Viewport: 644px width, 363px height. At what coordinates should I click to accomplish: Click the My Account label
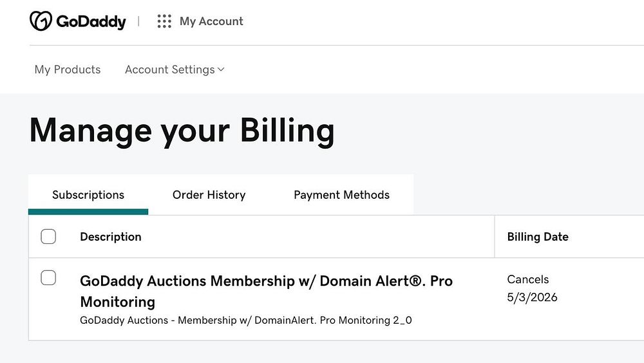211,21
